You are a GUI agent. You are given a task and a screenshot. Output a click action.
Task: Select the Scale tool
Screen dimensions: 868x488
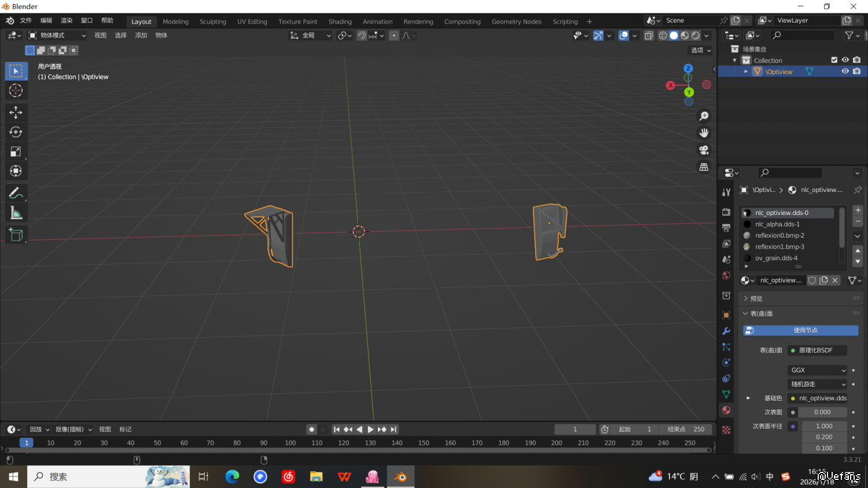point(16,151)
